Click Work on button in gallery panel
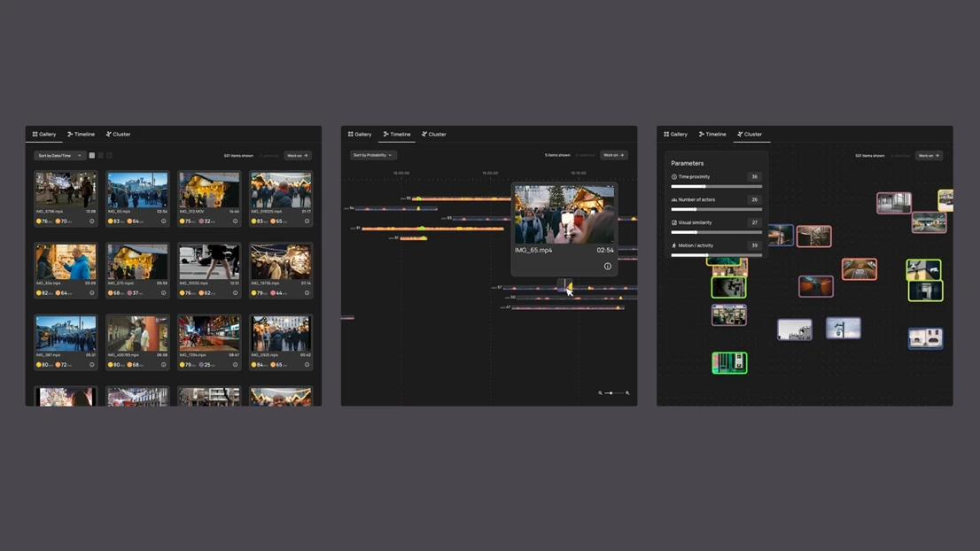This screenshot has width=980, height=551. point(297,156)
